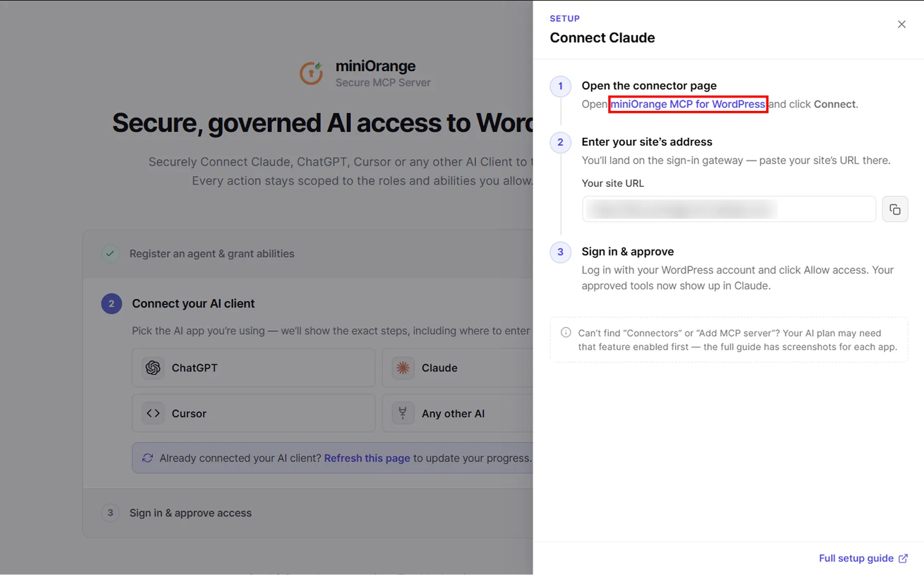Image resolution: width=924 pixels, height=575 pixels.
Task: Click the Secure MCP Server subtitle
Action: pos(383,83)
